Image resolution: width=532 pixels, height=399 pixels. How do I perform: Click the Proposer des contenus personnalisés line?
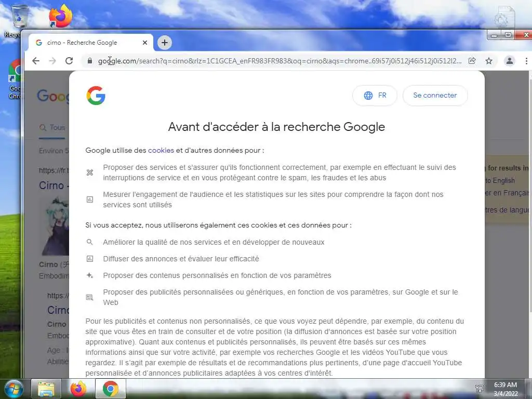coord(217,275)
